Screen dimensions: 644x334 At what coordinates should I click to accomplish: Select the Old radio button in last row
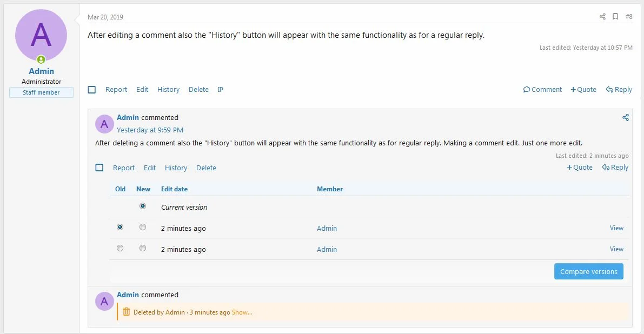click(x=120, y=248)
